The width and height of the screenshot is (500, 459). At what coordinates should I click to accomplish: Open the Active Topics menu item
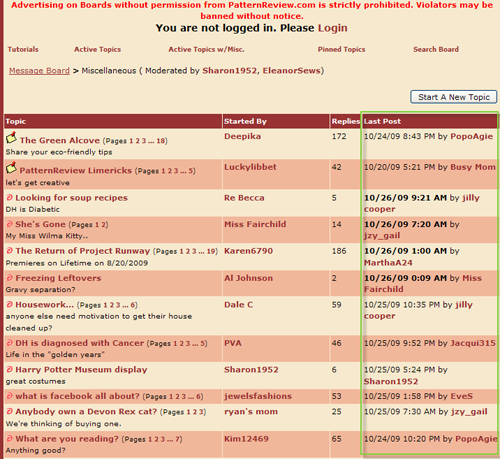click(97, 49)
